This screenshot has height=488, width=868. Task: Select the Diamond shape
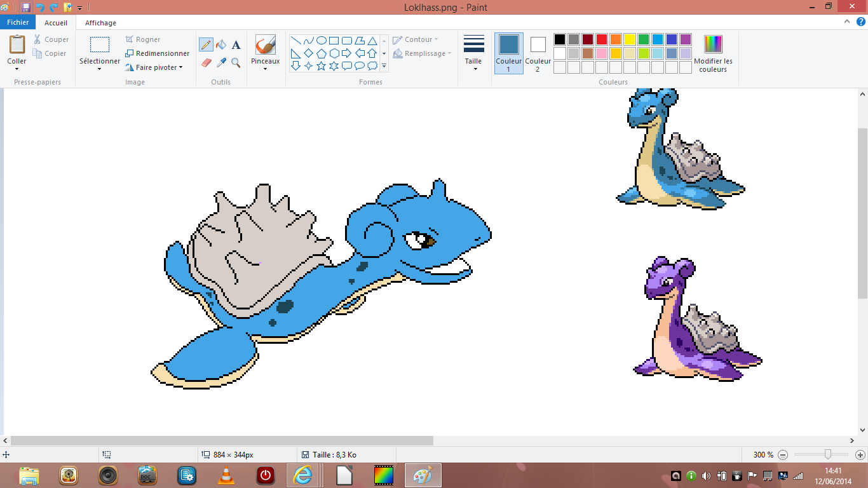(x=309, y=53)
